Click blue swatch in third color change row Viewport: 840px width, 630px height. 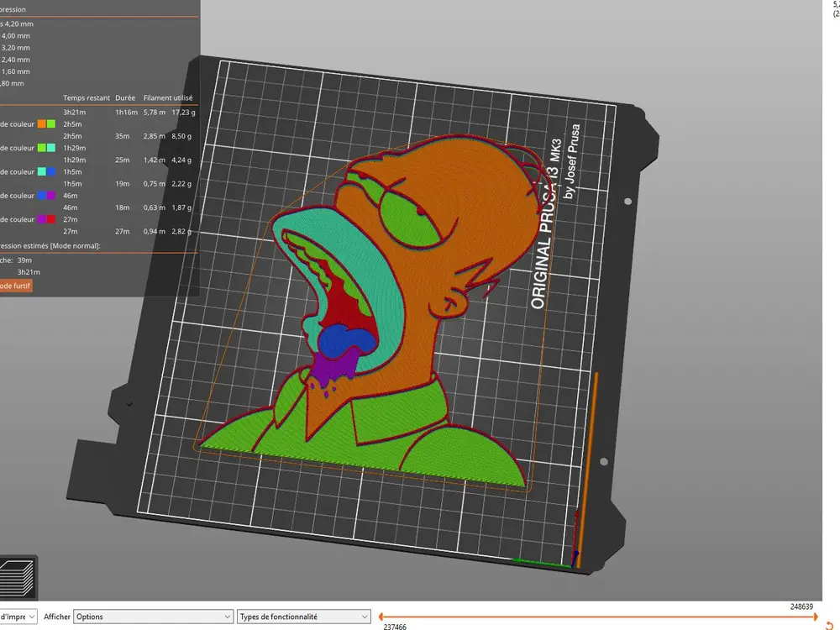pyautogui.click(x=51, y=171)
